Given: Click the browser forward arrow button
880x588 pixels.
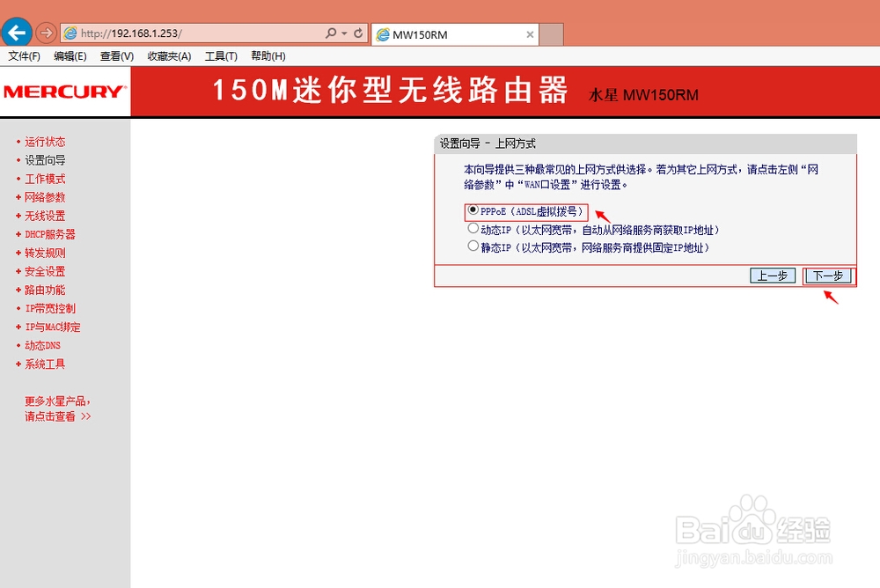Looking at the screenshot, I should coord(46,33).
